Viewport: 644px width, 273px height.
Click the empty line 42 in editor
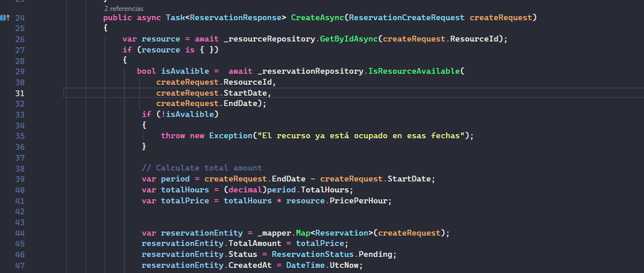(353, 211)
